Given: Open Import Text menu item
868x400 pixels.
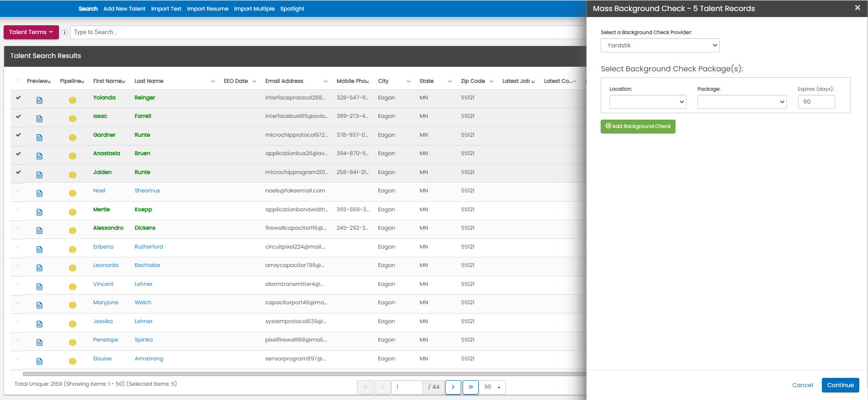Looking at the screenshot, I should pyautogui.click(x=166, y=9).
